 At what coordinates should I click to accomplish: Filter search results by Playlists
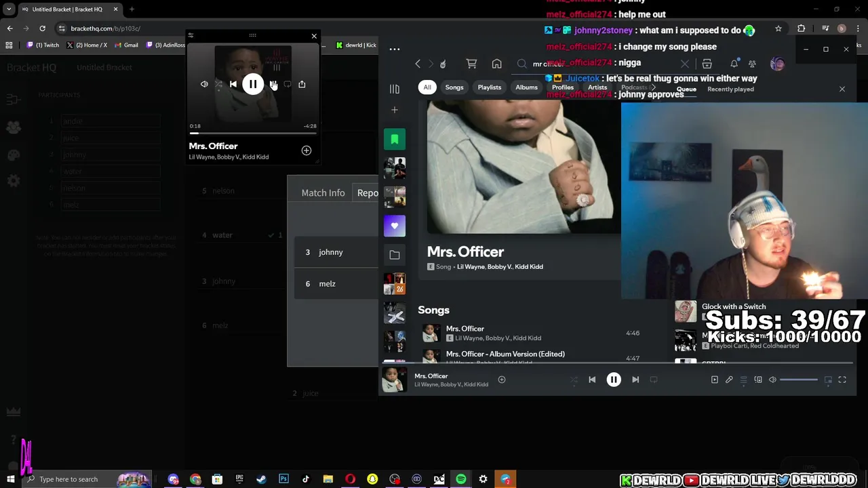pyautogui.click(x=490, y=87)
